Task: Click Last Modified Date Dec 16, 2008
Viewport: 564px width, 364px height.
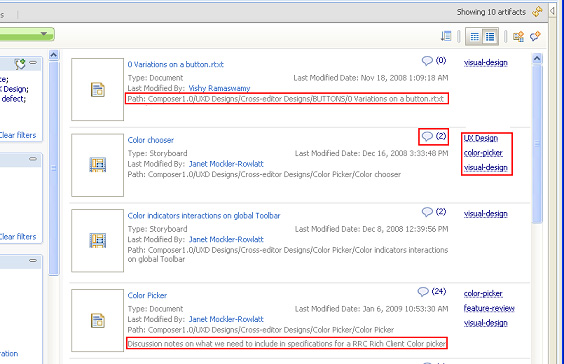Action: click(372, 153)
